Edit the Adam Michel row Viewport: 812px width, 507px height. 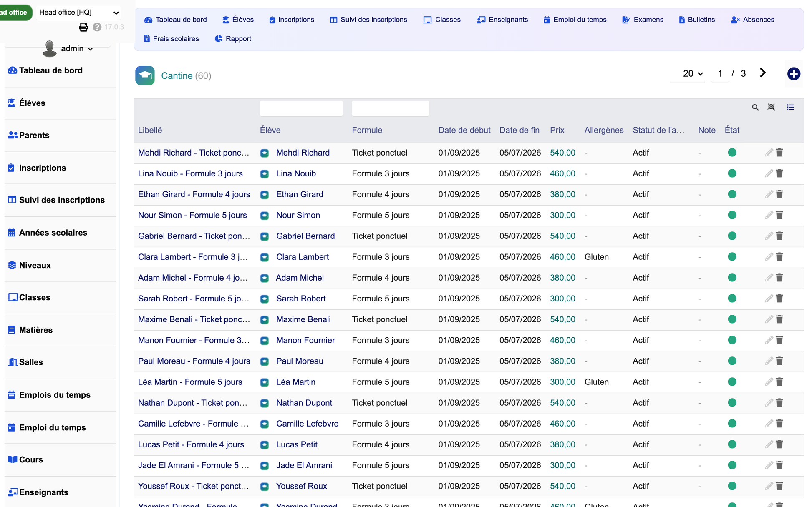click(x=769, y=278)
